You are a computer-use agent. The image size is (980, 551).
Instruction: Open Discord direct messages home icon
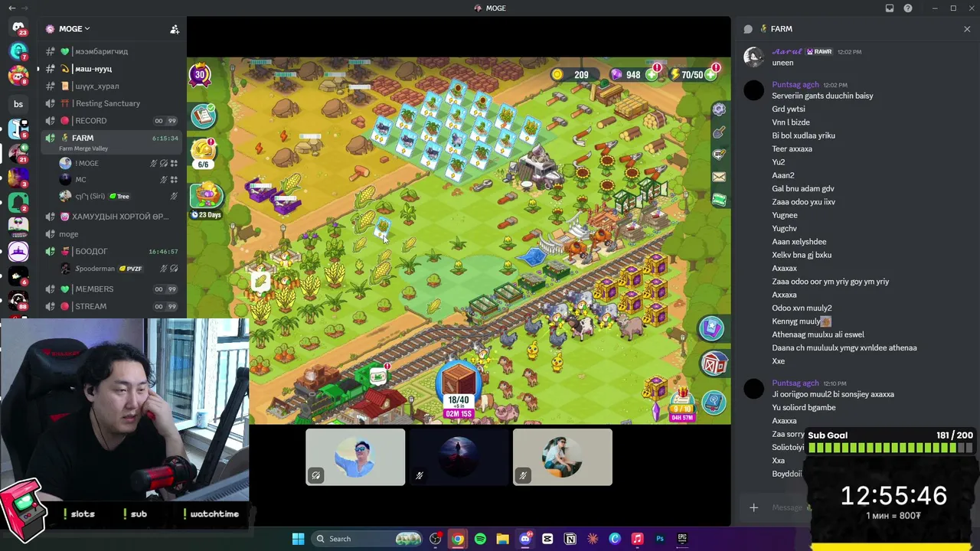(18, 28)
